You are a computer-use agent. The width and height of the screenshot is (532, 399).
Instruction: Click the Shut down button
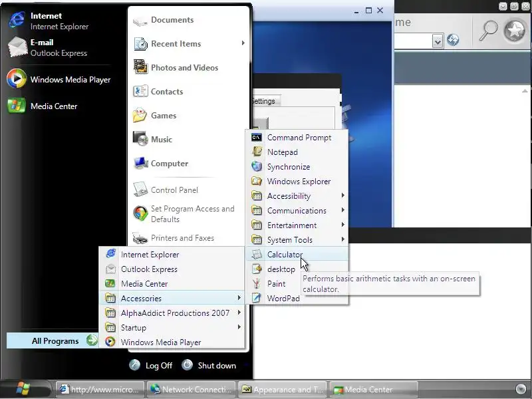coord(209,365)
